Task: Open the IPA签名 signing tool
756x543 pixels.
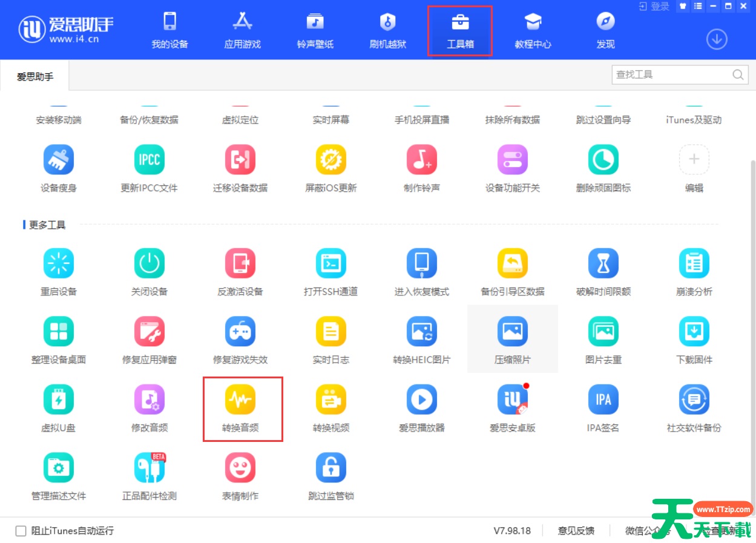Action: [x=603, y=408]
